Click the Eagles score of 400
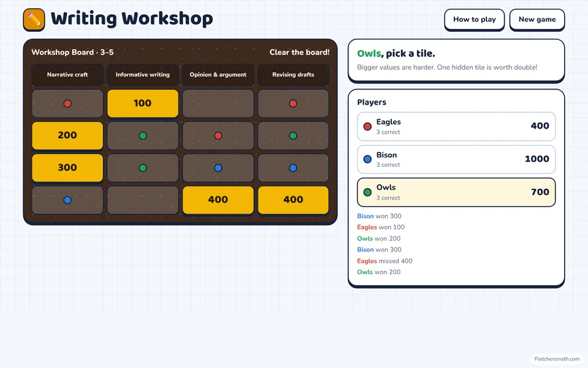Viewport: 588px width, 368px height. pyautogui.click(x=540, y=126)
